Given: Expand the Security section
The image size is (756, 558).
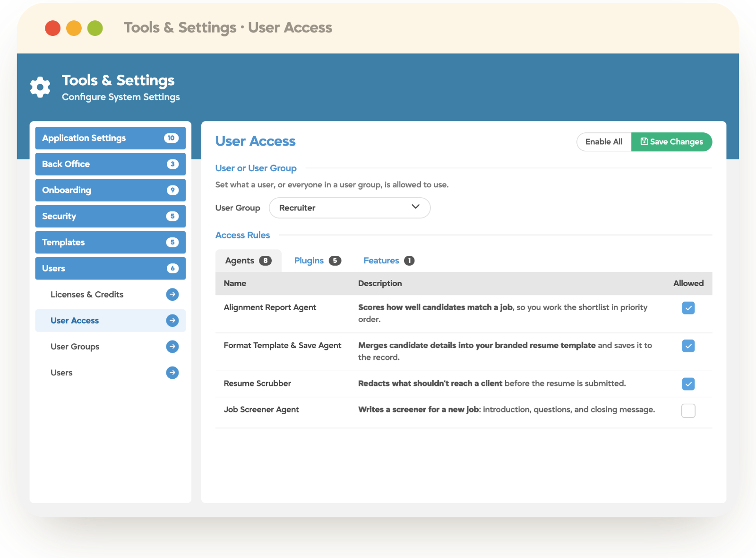Looking at the screenshot, I should (111, 216).
